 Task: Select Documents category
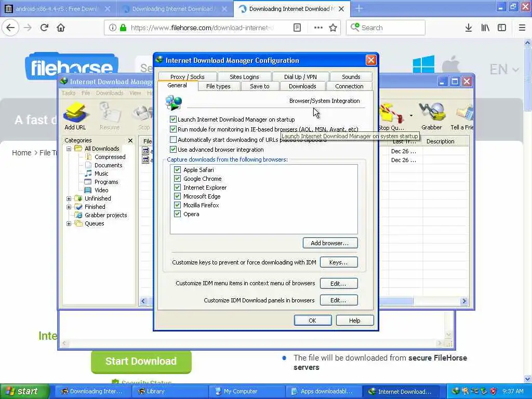point(108,165)
